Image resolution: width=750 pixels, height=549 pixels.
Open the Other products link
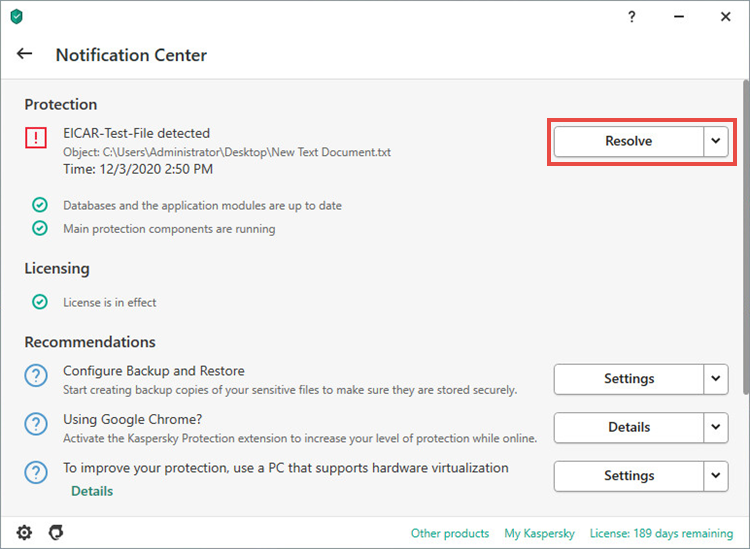pyautogui.click(x=450, y=533)
